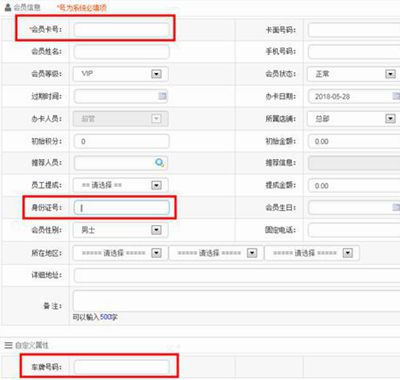Open the first 所在地区 province dropdown
Image resolution: width=400 pixels, height=380 pixels.
pyautogui.click(x=121, y=253)
